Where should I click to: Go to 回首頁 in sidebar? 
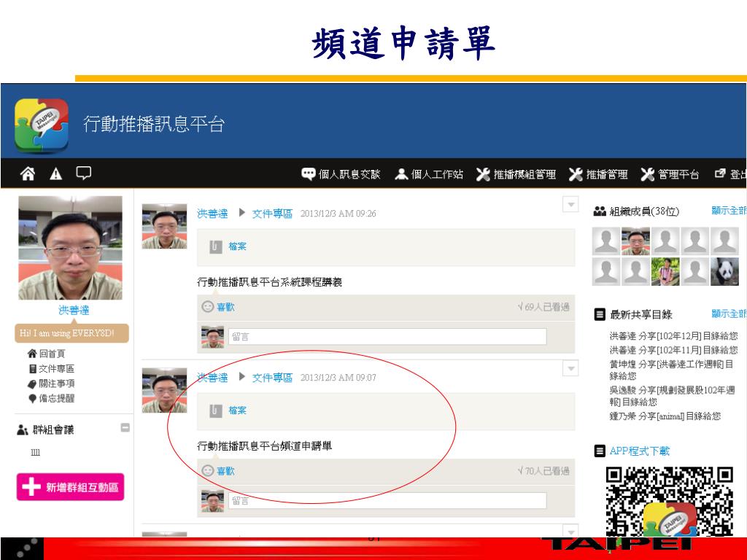[47, 354]
